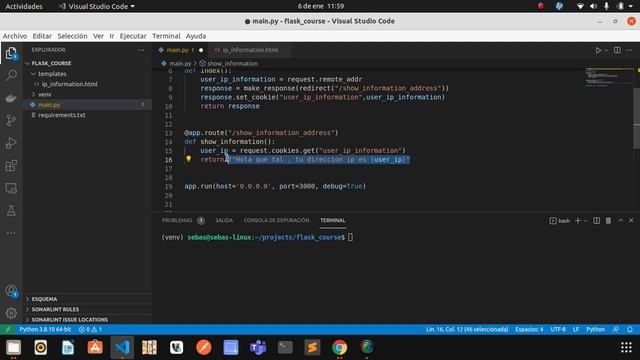Open Run and Debug view icon

11,143
